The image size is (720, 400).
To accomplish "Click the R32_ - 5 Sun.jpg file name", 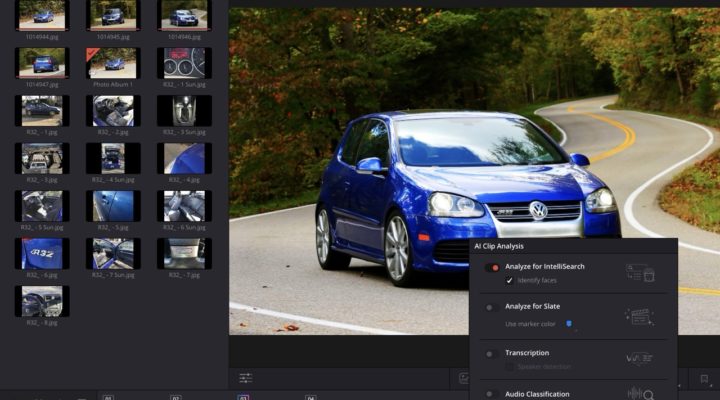I will tap(42, 228).
